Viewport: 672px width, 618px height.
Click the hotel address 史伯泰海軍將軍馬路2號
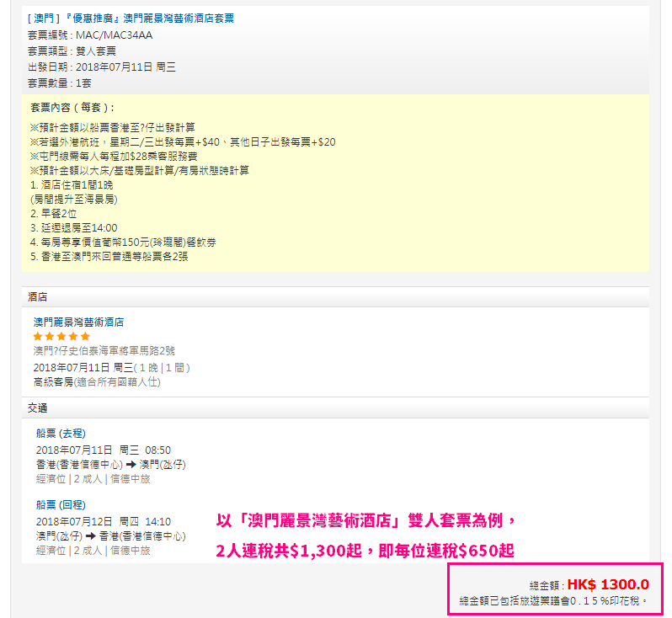pyautogui.click(x=104, y=350)
